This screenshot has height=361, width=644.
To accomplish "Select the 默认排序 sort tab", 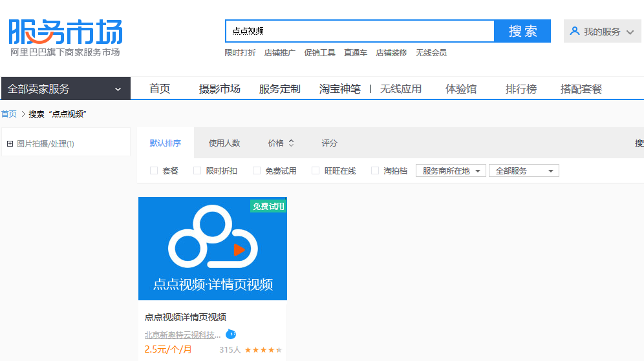I will (x=165, y=143).
